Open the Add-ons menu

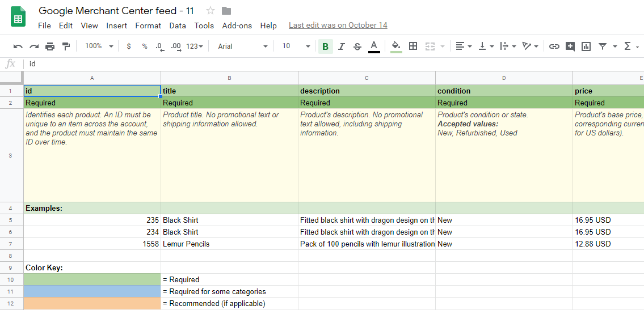click(237, 26)
